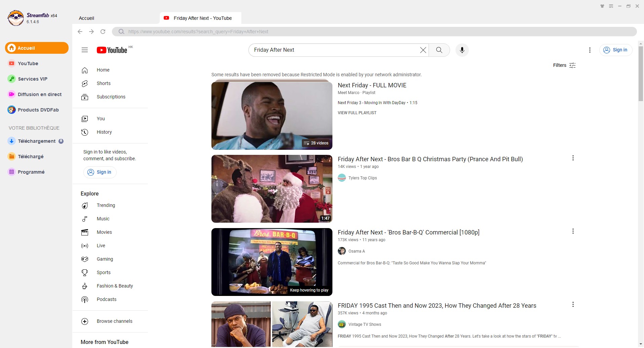This screenshot has width=644, height=348.
Task: Click the Gaming controller icon
Action: coord(85,259)
